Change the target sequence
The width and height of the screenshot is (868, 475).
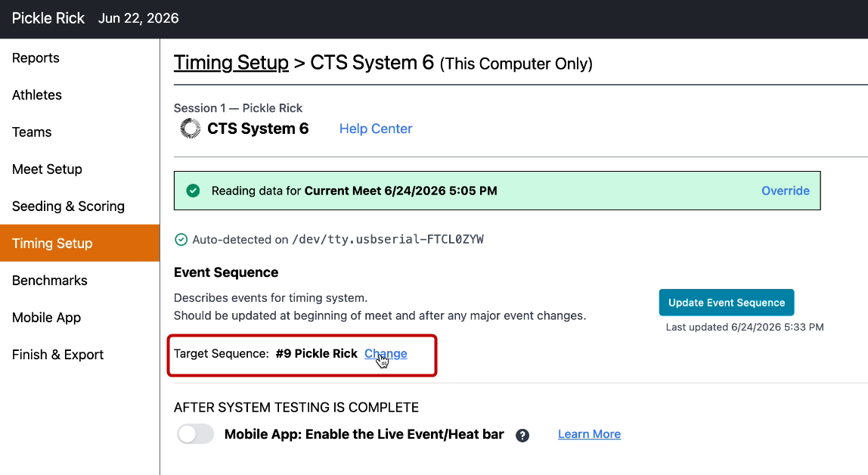pos(386,353)
